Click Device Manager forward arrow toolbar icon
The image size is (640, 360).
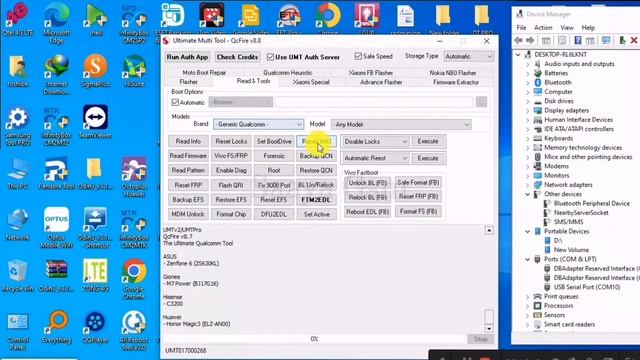pyautogui.click(x=530, y=40)
